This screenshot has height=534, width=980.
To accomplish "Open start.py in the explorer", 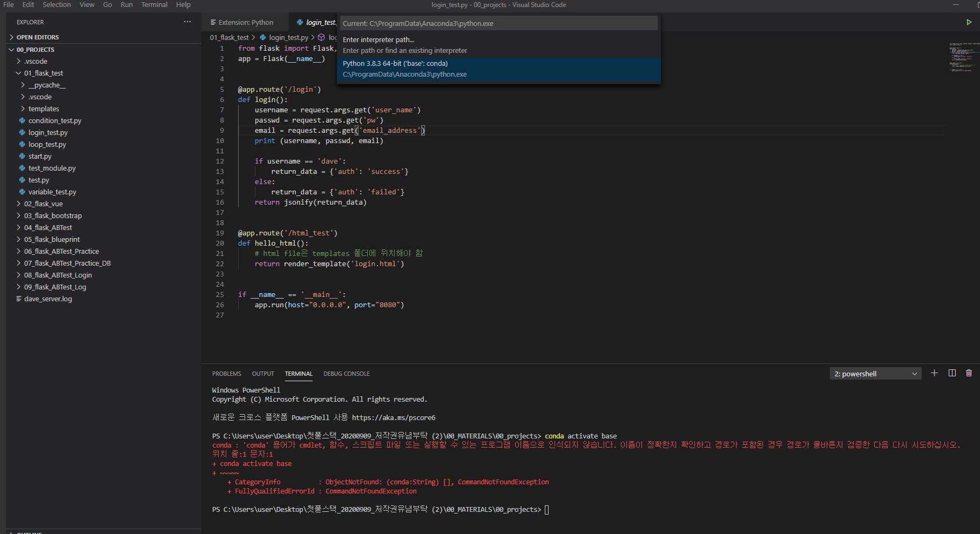I will [x=40, y=156].
